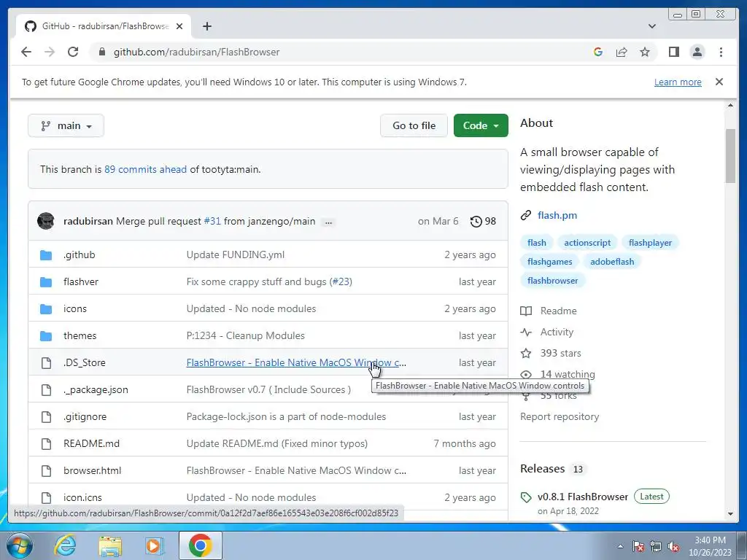This screenshot has height=560, width=747.
Task: View site info via lock icon
Action: pos(102,52)
